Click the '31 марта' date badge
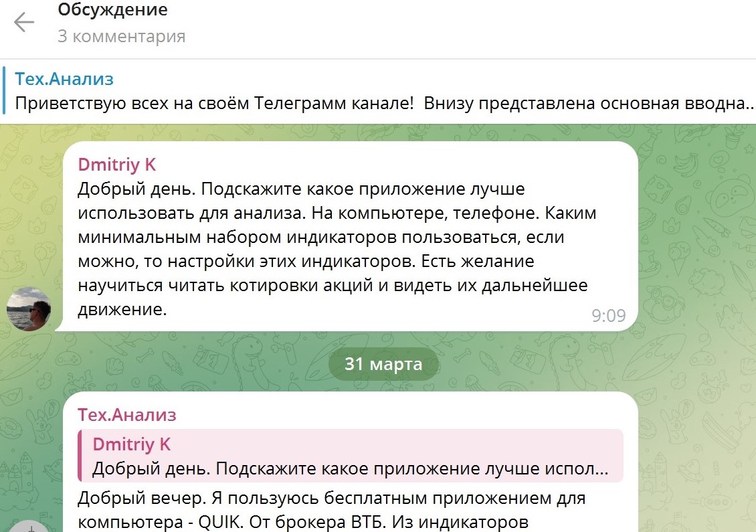 point(383,363)
